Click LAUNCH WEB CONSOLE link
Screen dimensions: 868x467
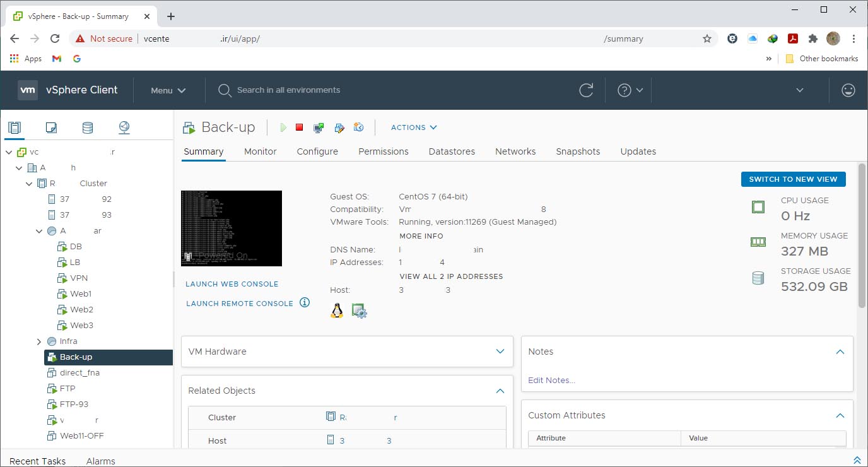pos(232,284)
